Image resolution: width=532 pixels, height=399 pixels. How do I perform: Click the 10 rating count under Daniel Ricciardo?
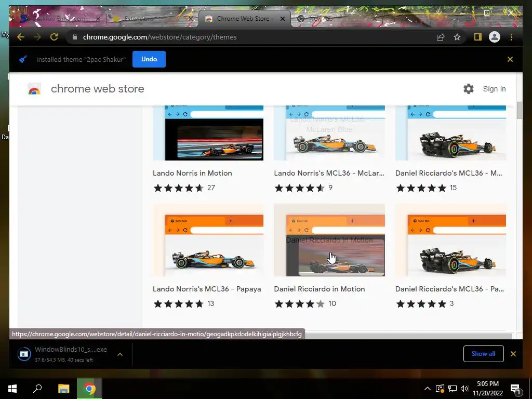pyautogui.click(x=332, y=303)
